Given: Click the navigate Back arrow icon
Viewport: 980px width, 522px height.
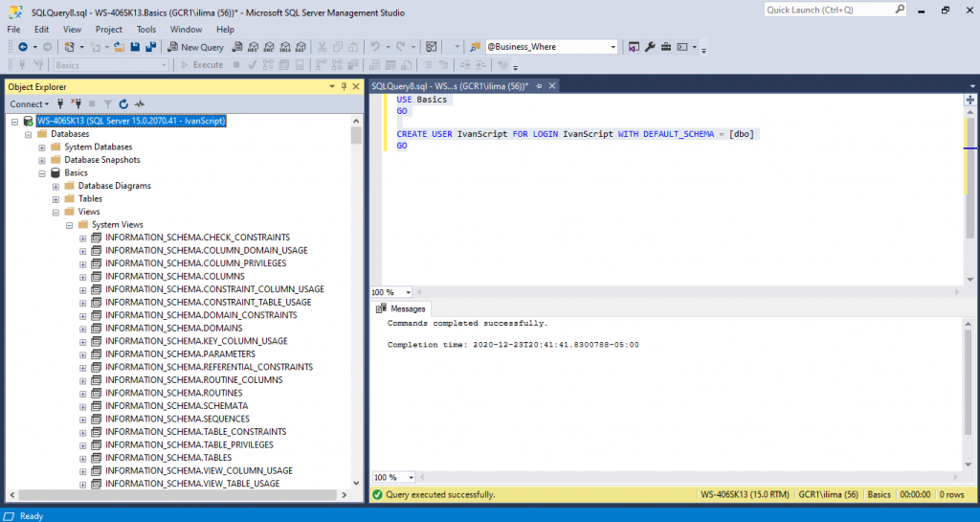Looking at the screenshot, I should [23, 47].
